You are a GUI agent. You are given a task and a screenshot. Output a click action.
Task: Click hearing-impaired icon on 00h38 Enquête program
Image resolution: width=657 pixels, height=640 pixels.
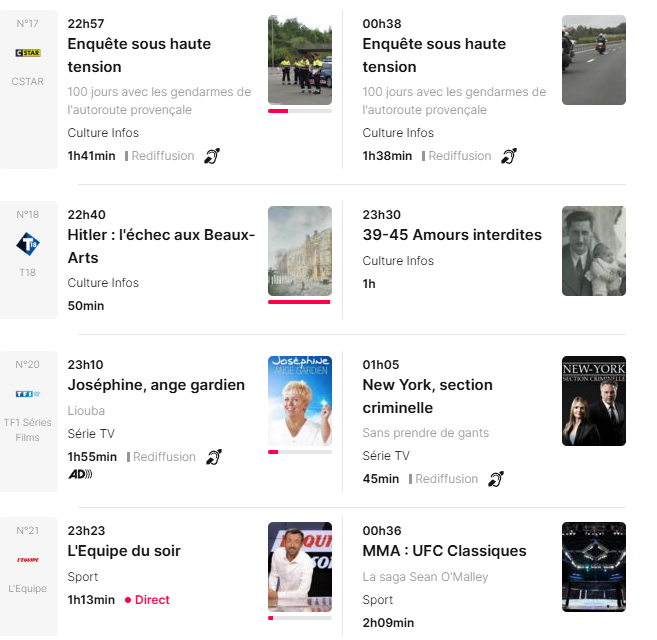pyautogui.click(x=509, y=156)
